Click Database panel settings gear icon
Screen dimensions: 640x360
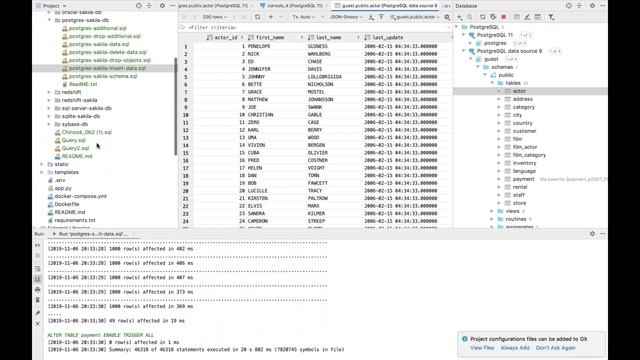point(592,6)
